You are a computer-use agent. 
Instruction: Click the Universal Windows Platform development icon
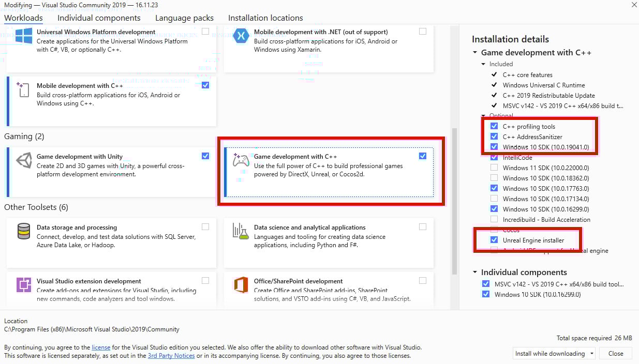coord(23,37)
